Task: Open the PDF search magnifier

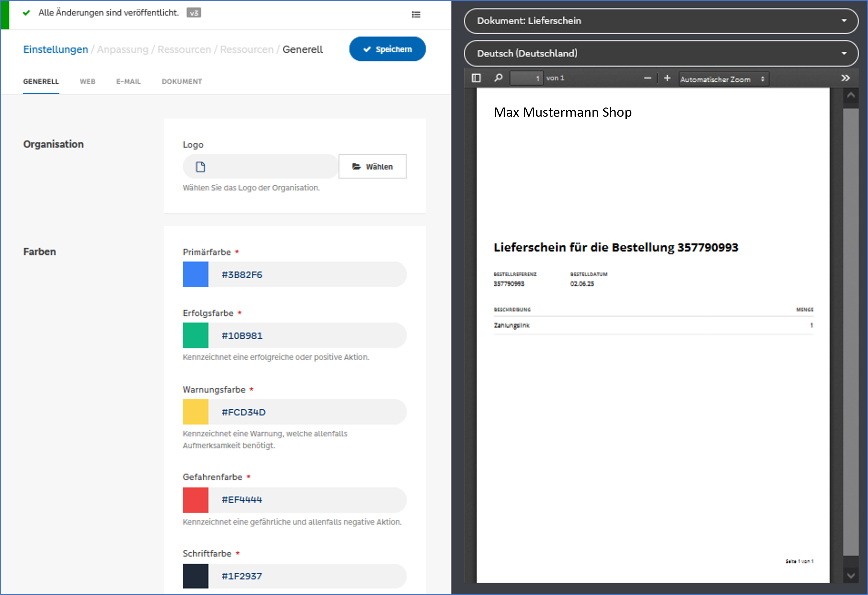Action: point(498,78)
